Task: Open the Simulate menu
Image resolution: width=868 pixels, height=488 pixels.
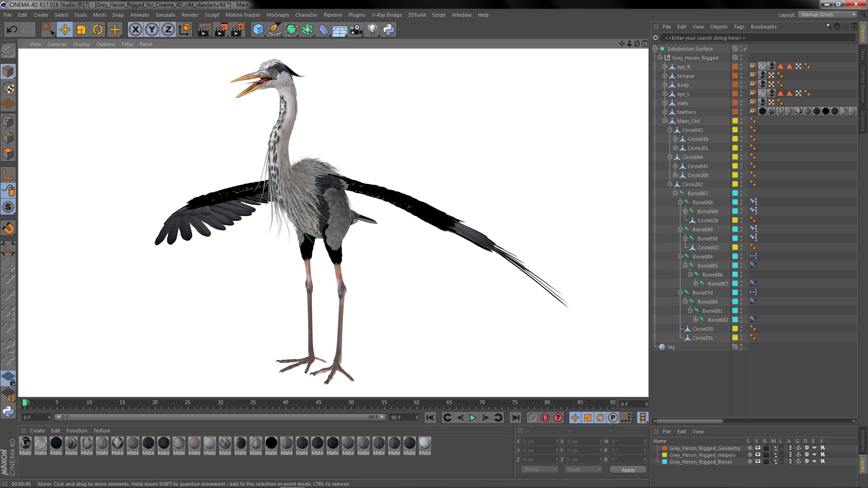Action: (165, 15)
